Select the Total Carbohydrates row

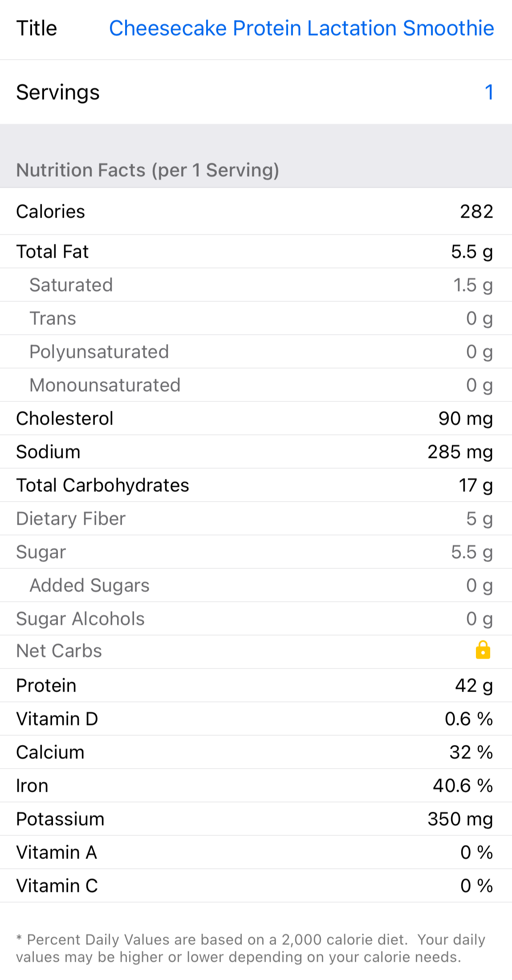click(256, 485)
